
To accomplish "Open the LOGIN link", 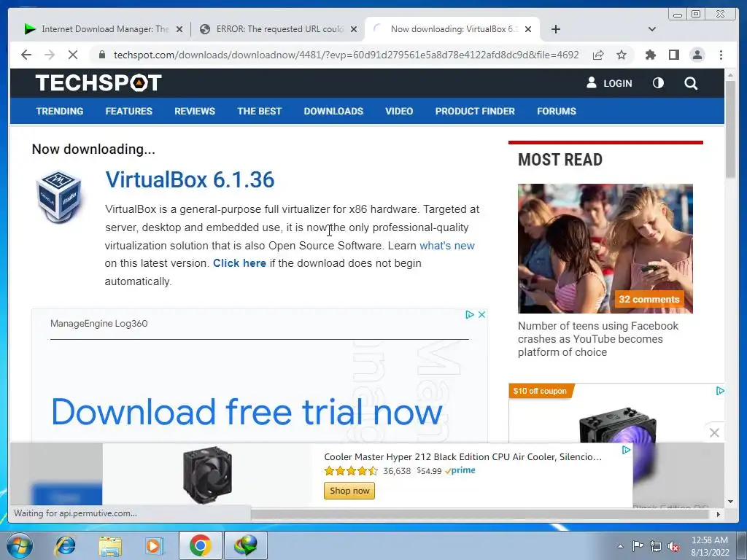I will [x=609, y=83].
